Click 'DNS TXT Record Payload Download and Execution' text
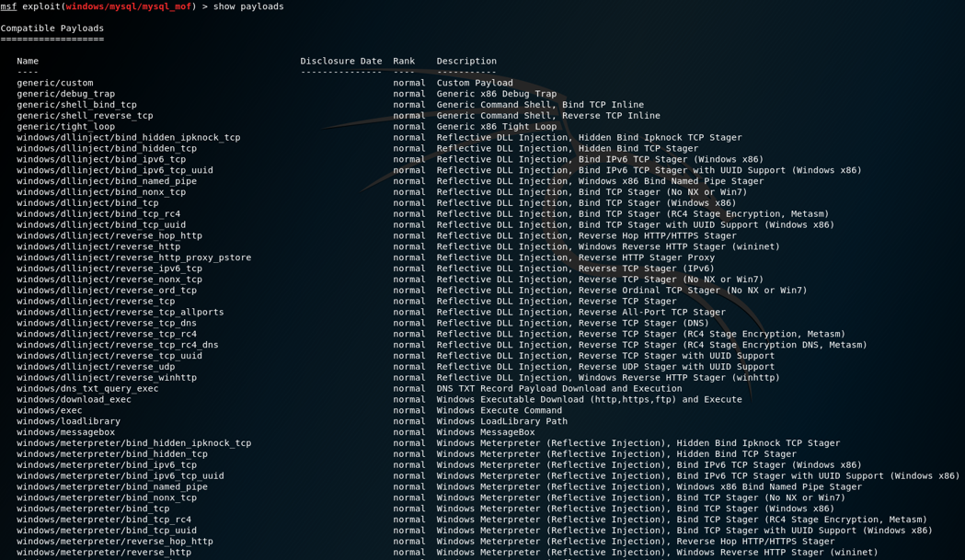965x560 pixels. tap(559, 389)
